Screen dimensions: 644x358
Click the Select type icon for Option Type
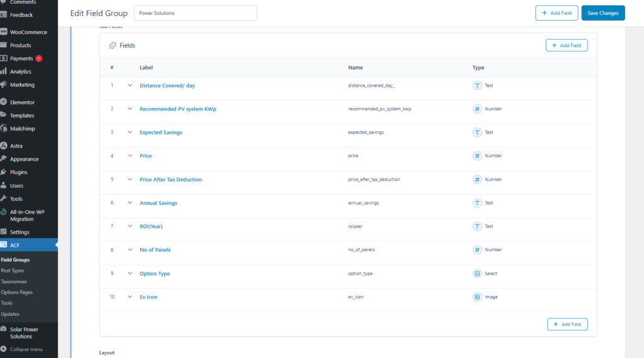477,273
